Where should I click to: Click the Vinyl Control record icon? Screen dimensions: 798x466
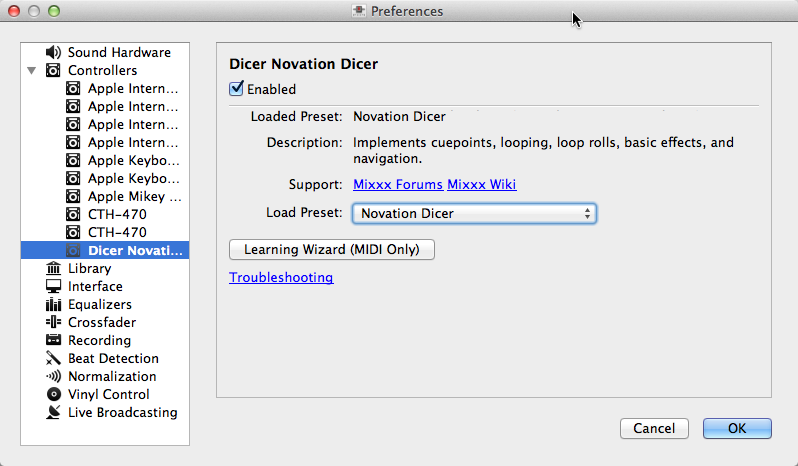point(53,394)
